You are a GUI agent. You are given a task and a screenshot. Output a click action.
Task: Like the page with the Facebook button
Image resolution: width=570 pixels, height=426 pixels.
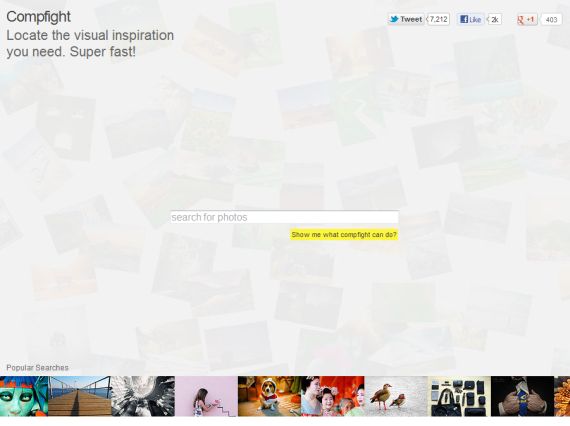pyautogui.click(x=470, y=19)
